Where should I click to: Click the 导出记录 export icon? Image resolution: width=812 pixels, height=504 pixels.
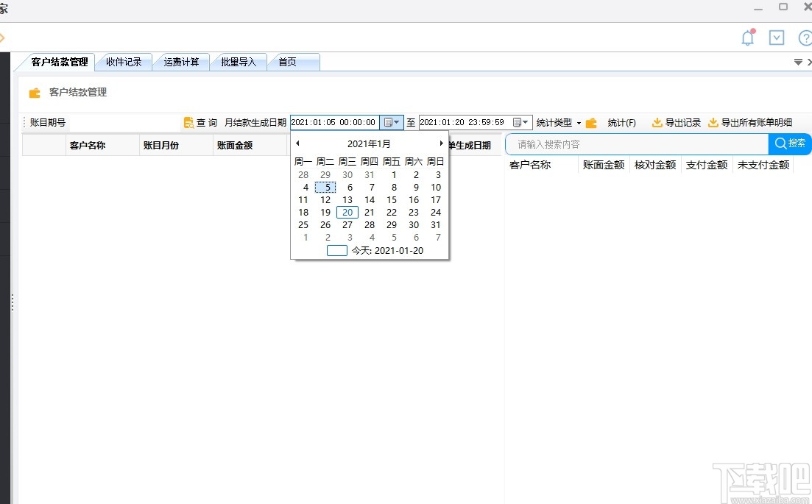pyautogui.click(x=657, y=123)
